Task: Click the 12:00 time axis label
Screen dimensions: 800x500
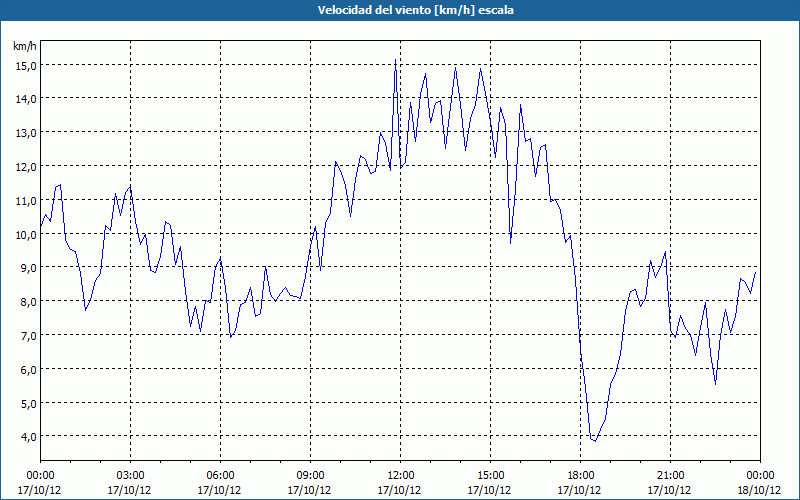Action: pos(401,476)
